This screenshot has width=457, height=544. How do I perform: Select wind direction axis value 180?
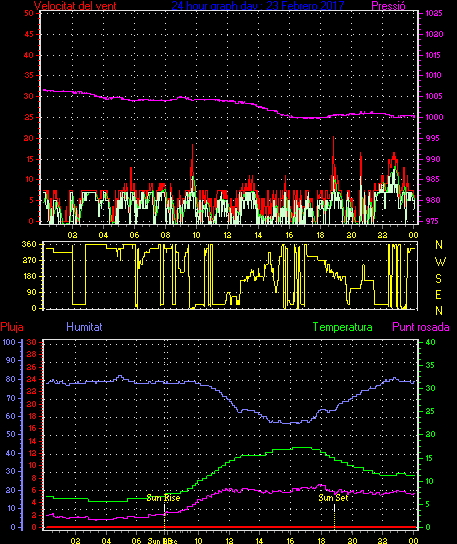[29, 276]
